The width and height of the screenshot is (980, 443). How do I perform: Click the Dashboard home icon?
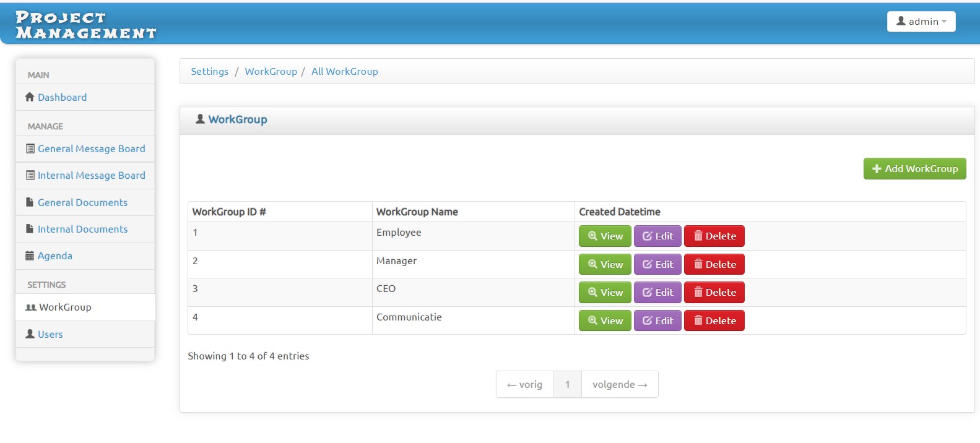pyautogui.click(x=30, y=97)
